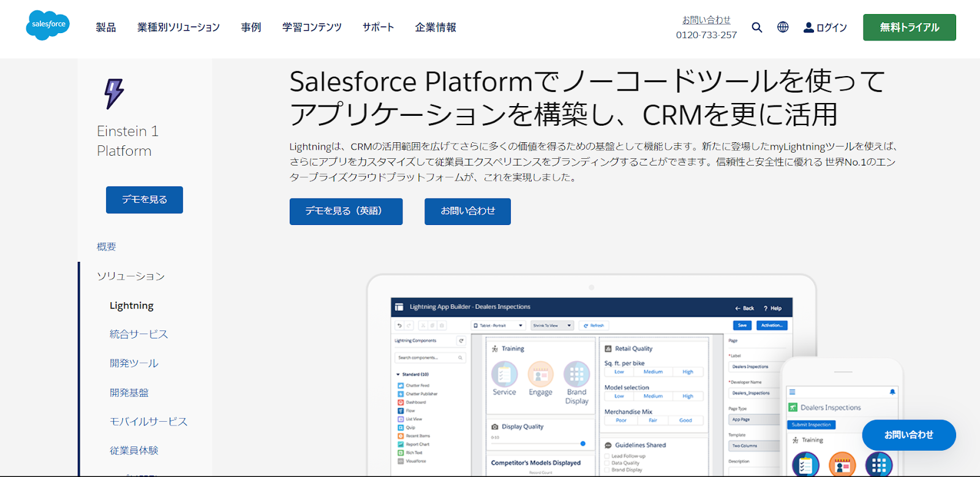Screen dimensions: 980x477
Task: Select 開発基盤 in the sidebar
Action: tap(129, 392)
